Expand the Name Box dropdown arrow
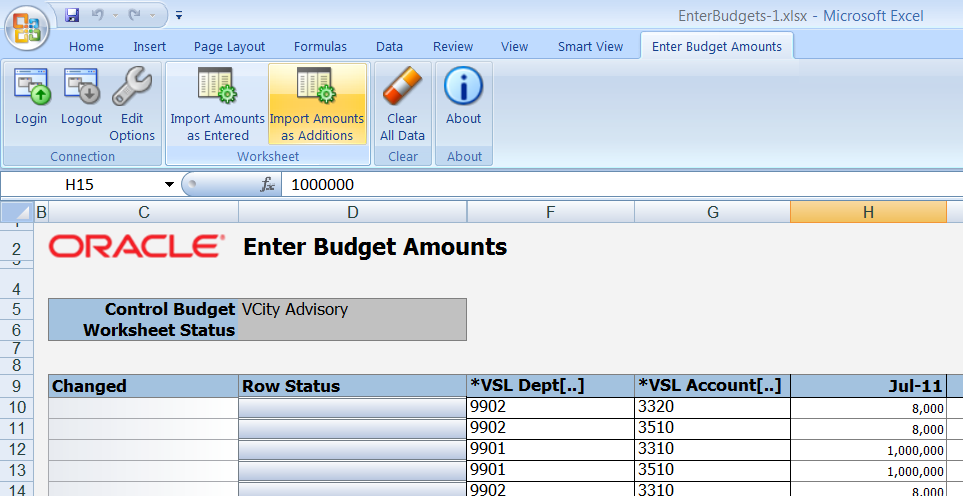The height and width of the screenshot is (496, 963). [170, 184]
